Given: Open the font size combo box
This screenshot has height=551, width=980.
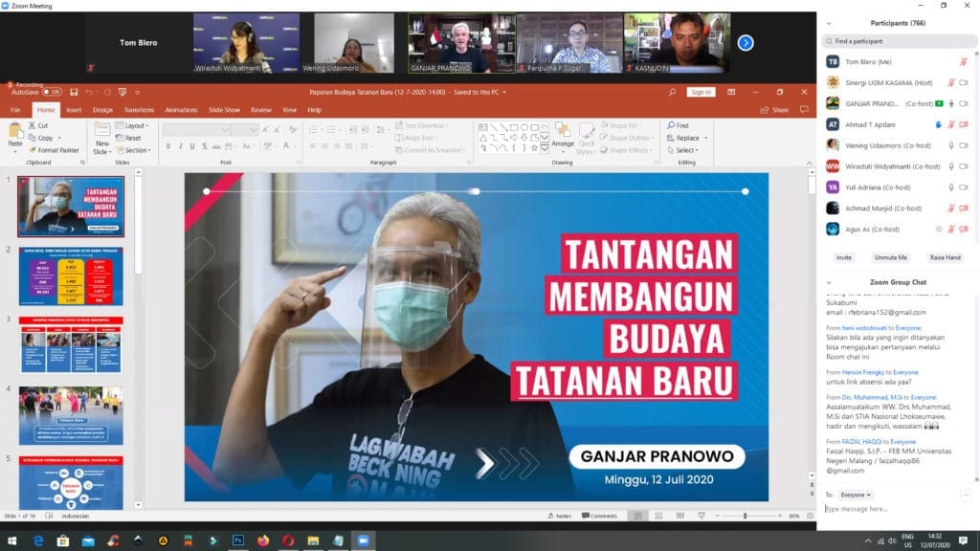Looking at the screenshot, I should coord(244,130).
